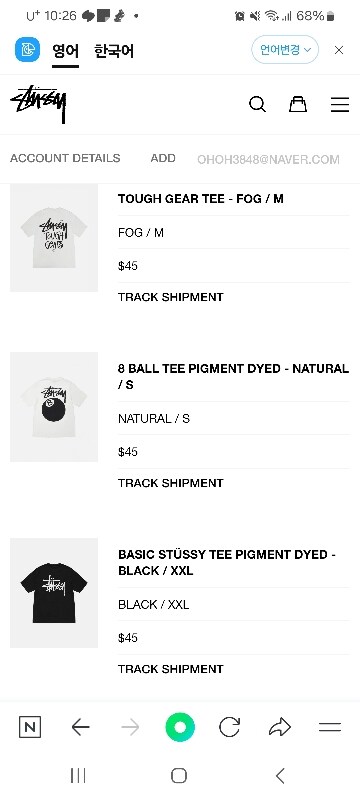Expand the 언어변경 language dropdown
Viewport: 360px width, 800px height.
[285, 50]
